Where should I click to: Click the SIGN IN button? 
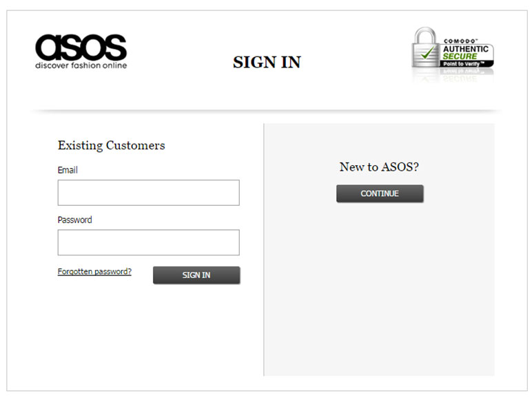point(196,275)
